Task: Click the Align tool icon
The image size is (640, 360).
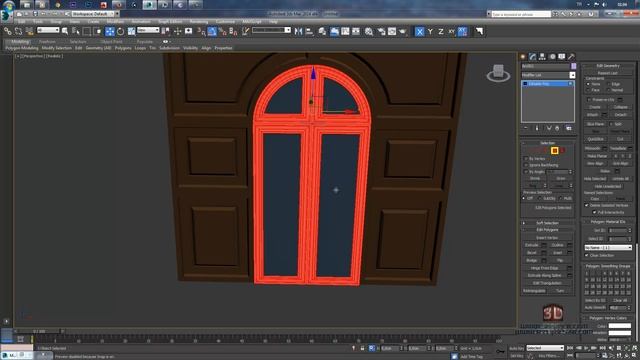Action: point(309,31)
